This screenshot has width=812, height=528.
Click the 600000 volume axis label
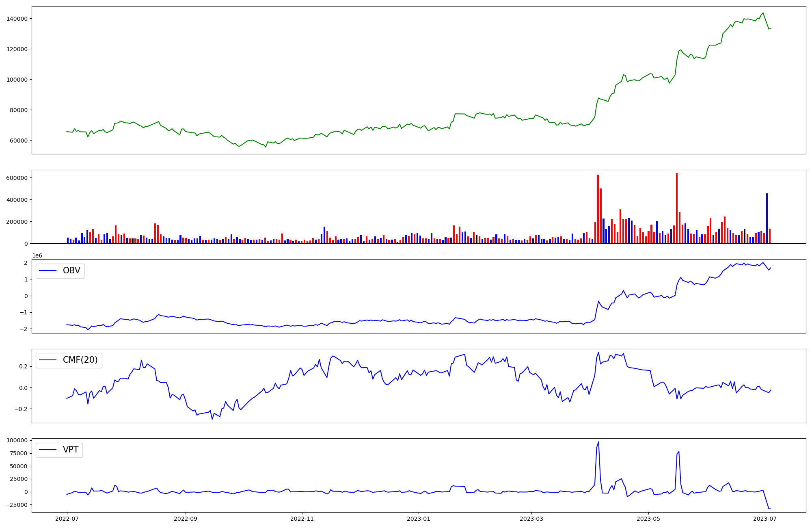[17, 178]
